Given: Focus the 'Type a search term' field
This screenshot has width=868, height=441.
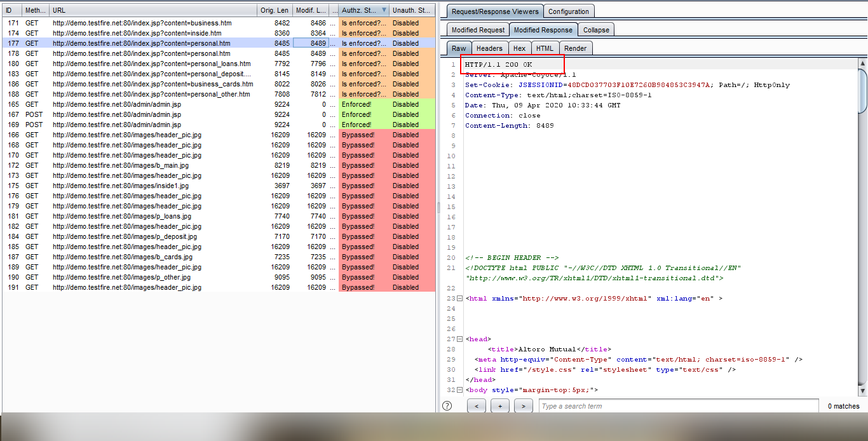Looking at the screenshot, I should [679, 406].
